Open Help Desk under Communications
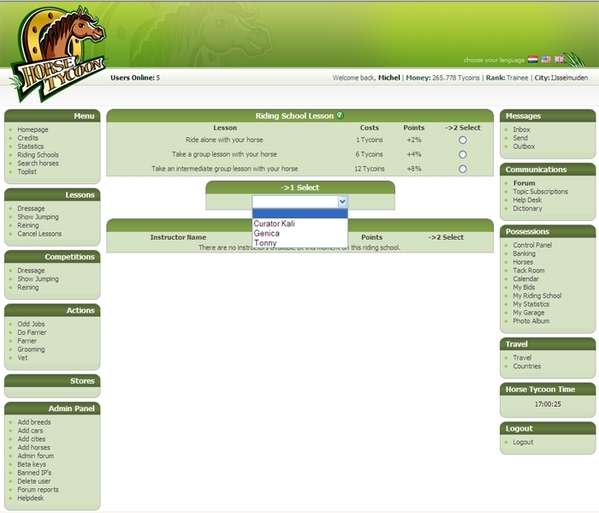 click(x=527, y=200)
